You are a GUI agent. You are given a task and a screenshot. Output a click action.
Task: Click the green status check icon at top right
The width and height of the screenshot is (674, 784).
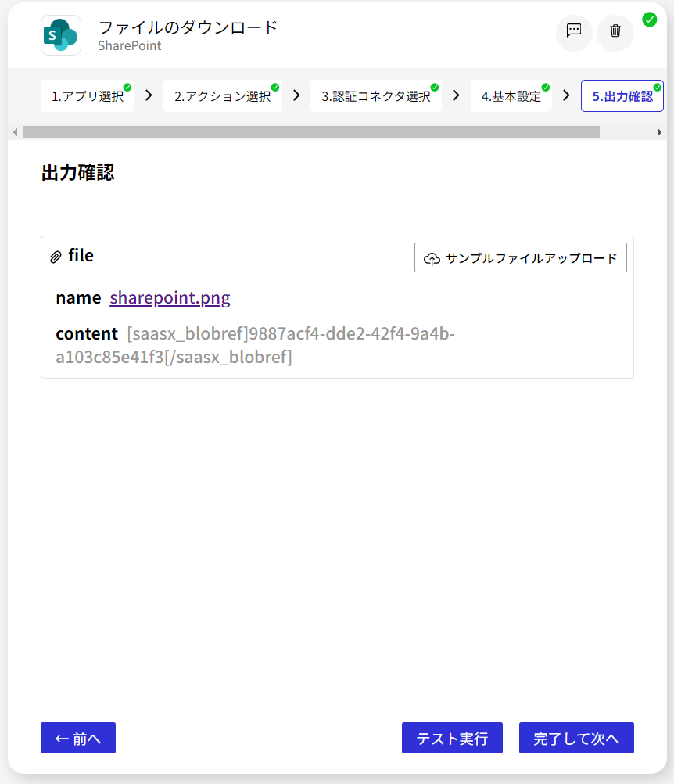click(650, 20)
